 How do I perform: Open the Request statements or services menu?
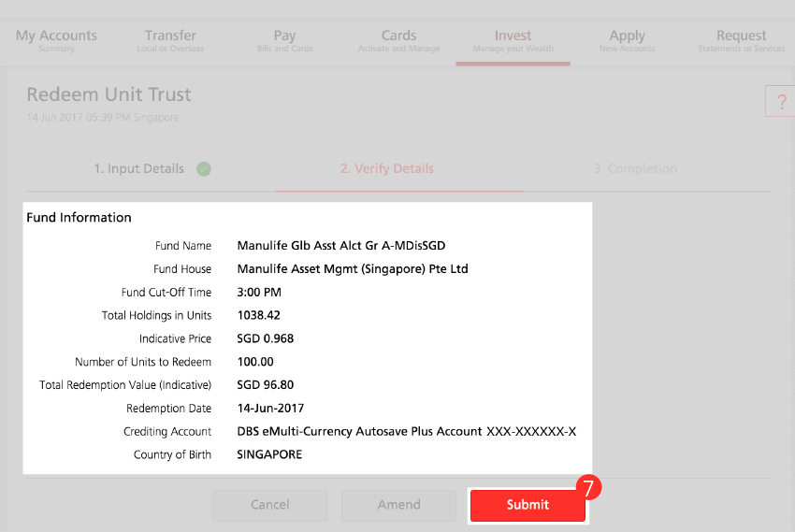click(742, 40)
